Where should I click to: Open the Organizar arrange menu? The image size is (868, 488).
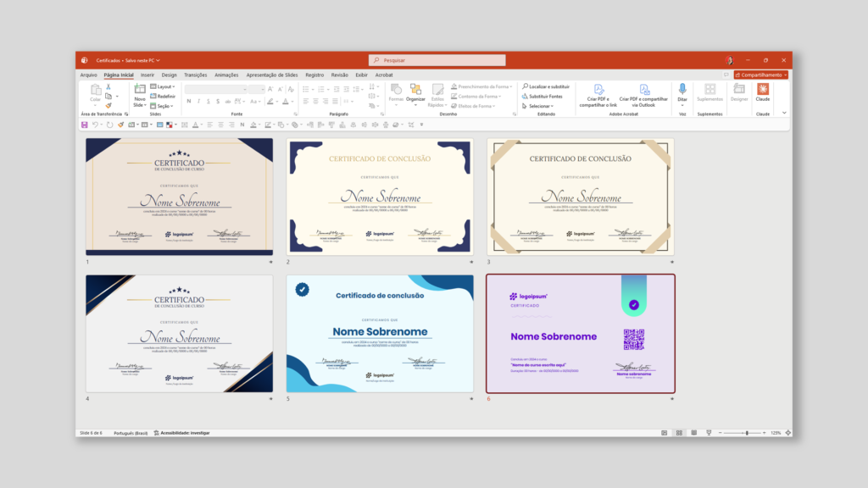coord(415,94)
